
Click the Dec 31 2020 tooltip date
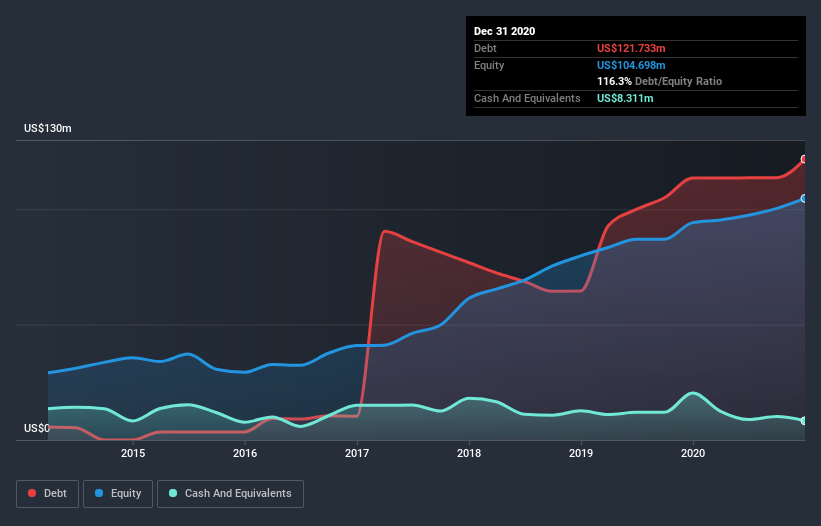pyautogui.click(x=504, y=31)
